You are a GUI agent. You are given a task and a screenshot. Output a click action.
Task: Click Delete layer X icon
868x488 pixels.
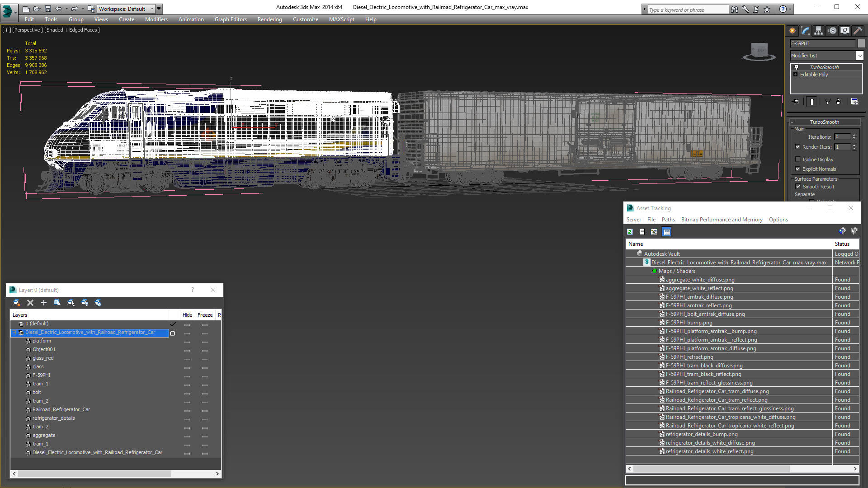click(30, 303)
